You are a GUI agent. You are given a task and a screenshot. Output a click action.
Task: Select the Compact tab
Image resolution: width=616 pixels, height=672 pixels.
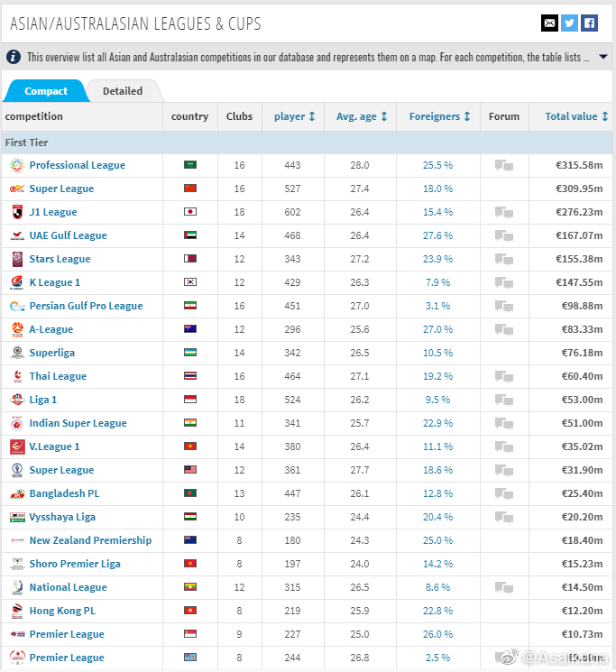click(45, 91)
